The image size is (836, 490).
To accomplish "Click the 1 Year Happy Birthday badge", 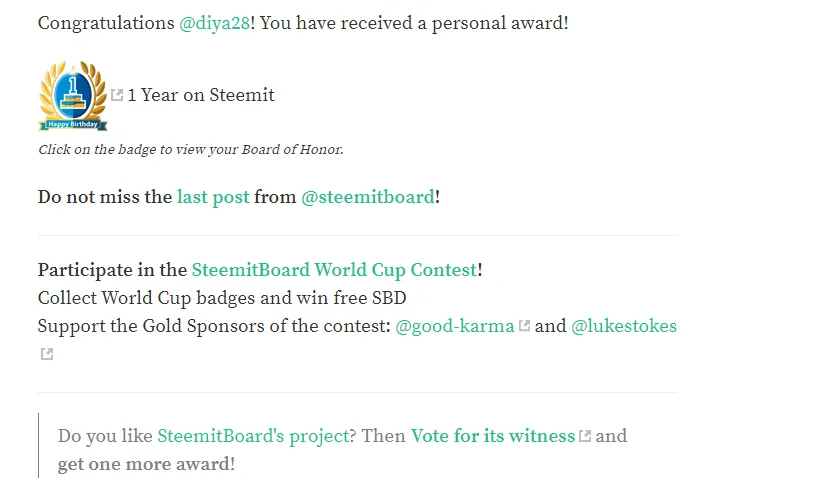I will pyautogui.click(x=73, y=96).
